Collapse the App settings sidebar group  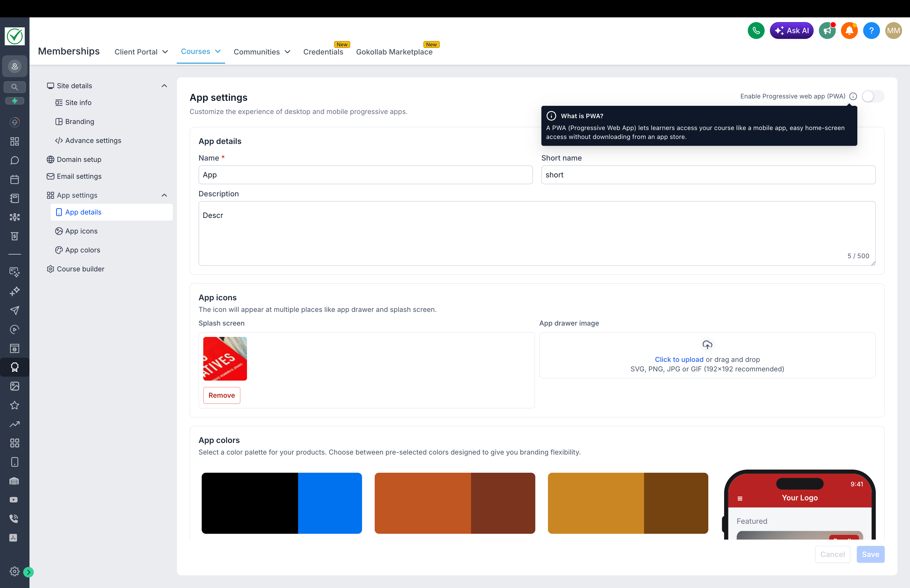[164, 195]
